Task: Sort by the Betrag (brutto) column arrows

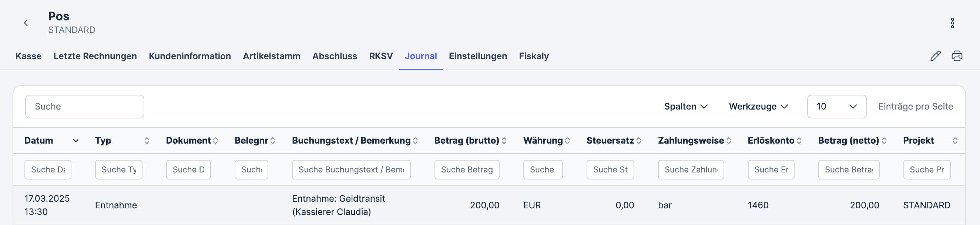Action: pyautogui.click(x=504, y=141)
